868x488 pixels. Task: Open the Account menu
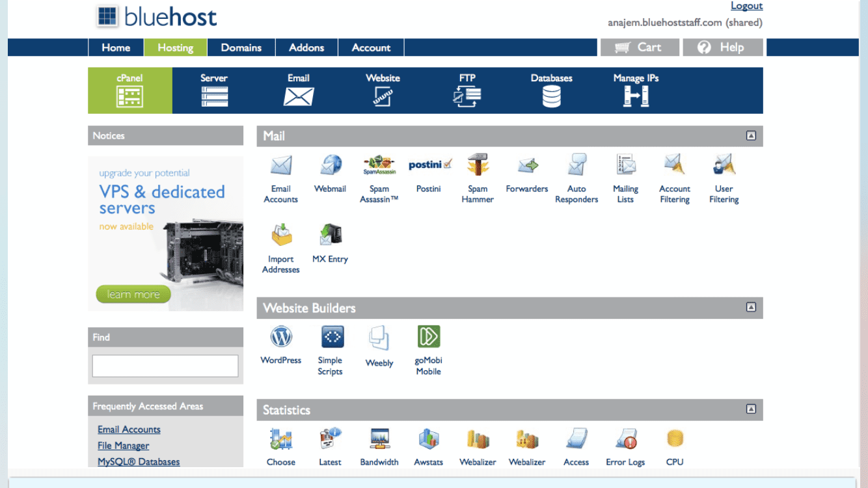pos(372,47)
